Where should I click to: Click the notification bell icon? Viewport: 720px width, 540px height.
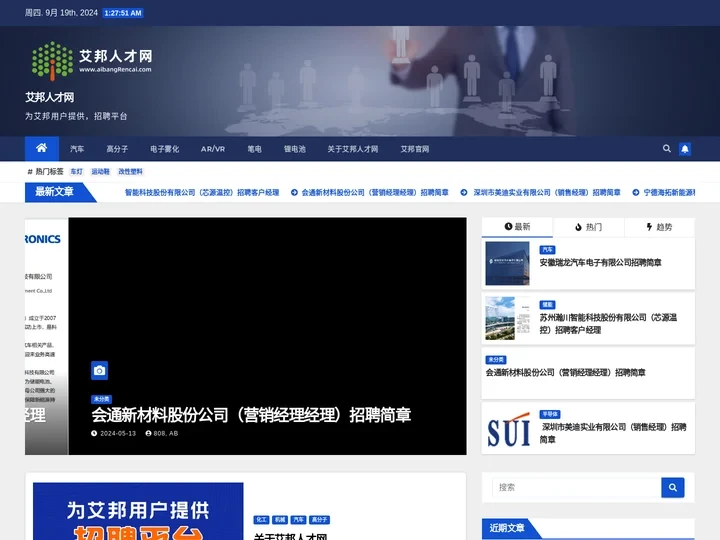pyautogui.click(x=685, y=149)
